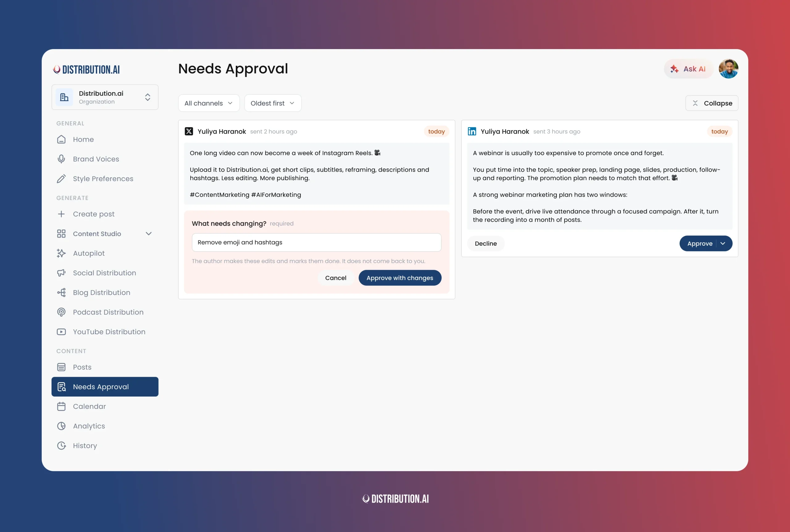The width and height of the screenshot is (790, 532).
Task: Expand the Content Studio chevron
Action: (x=148, y=234)
